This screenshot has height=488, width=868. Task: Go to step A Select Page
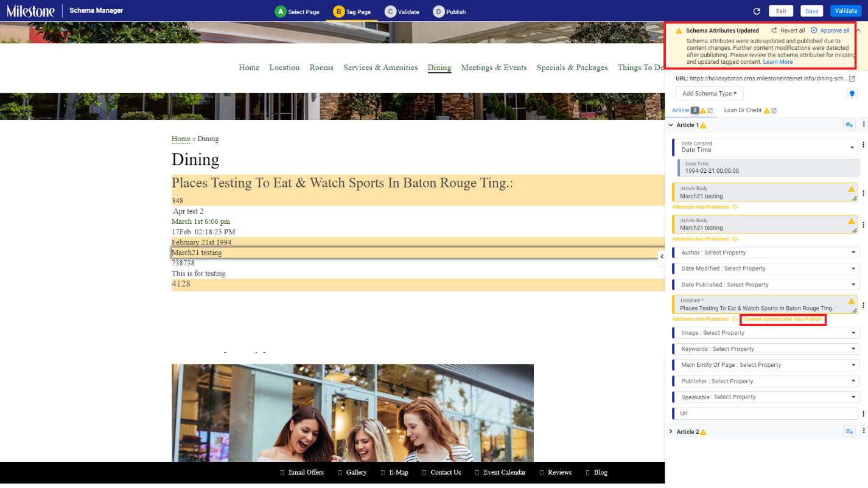coord(297,12)
